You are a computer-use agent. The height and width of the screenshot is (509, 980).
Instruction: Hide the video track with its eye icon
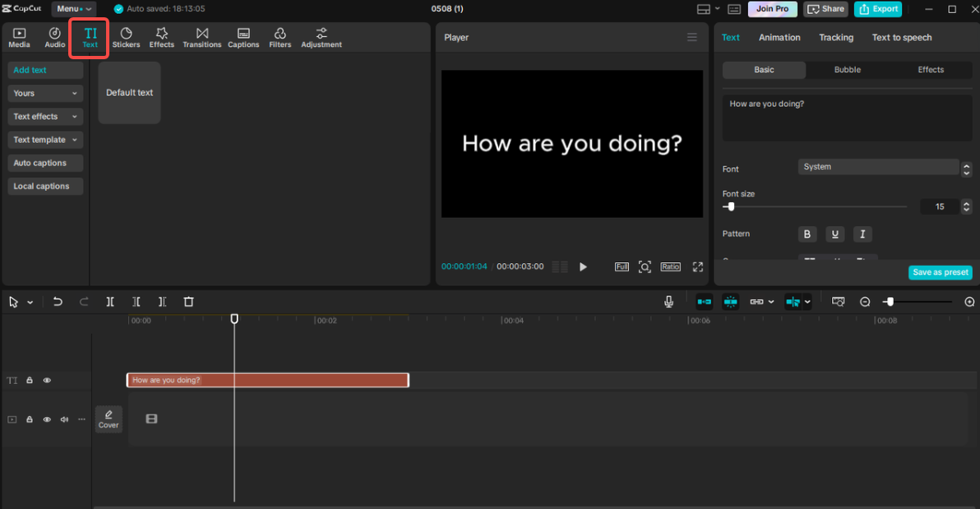[x=47, y=419]
